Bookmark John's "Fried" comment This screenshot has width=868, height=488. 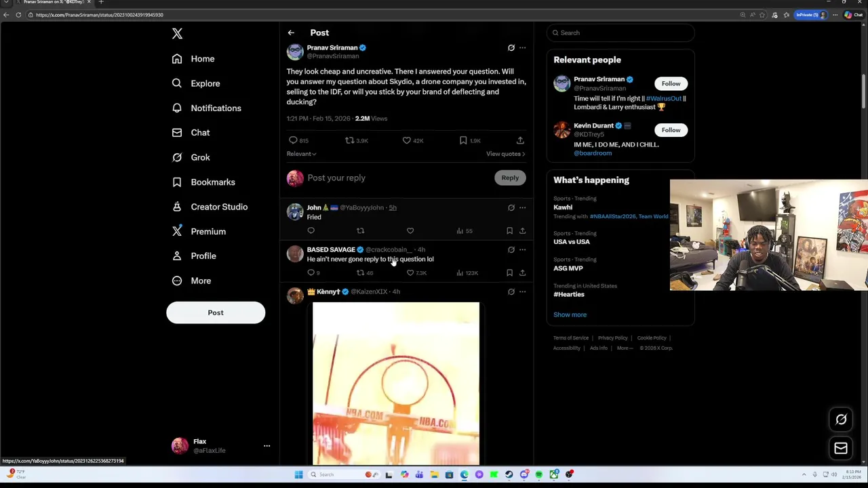point(509,231)
